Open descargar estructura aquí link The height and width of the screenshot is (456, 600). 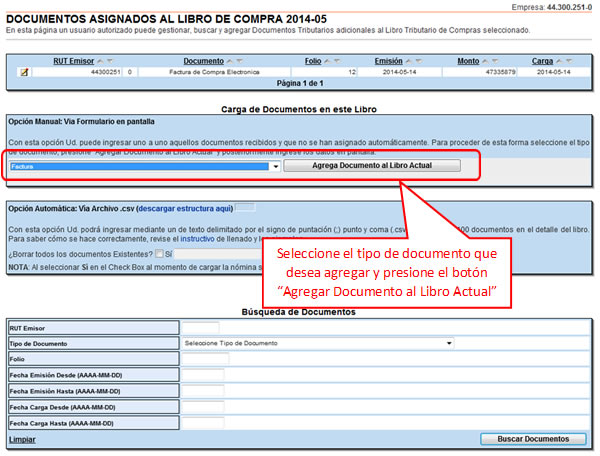click(x=184, y=209)
